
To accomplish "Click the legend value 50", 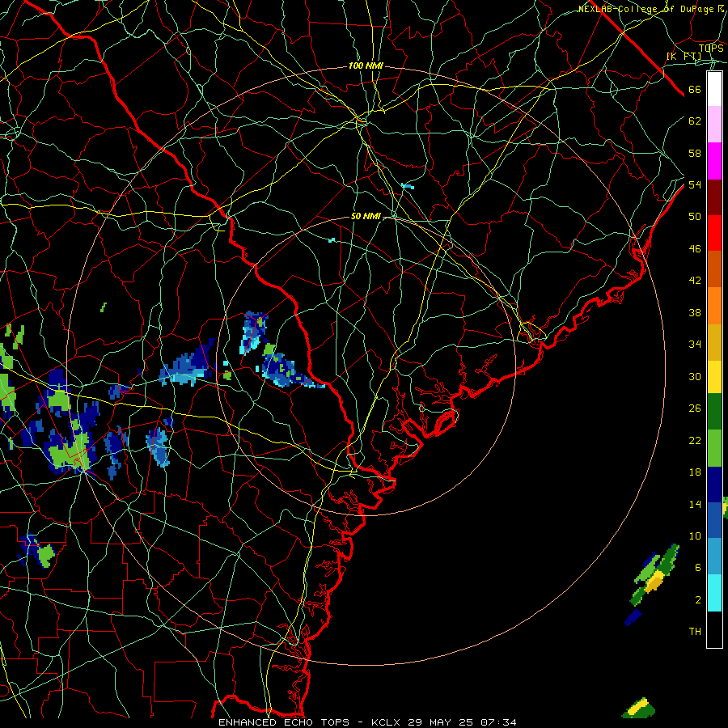I will pos(695,216).
